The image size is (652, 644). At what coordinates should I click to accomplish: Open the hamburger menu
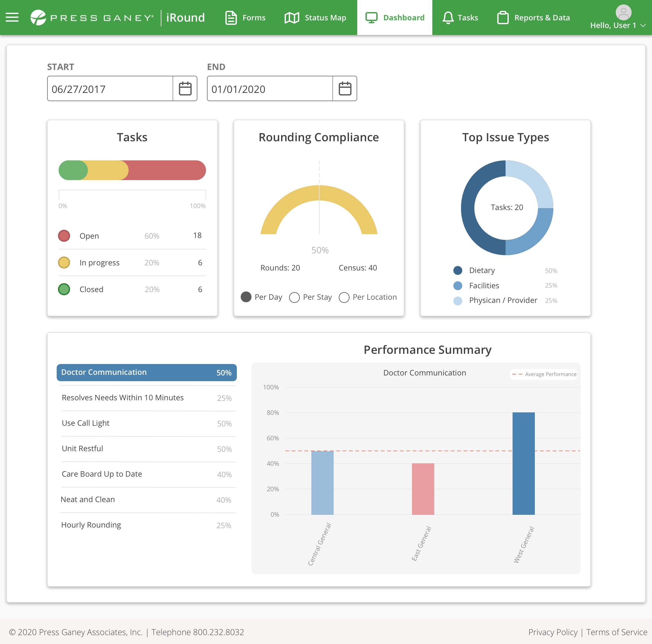12,17
